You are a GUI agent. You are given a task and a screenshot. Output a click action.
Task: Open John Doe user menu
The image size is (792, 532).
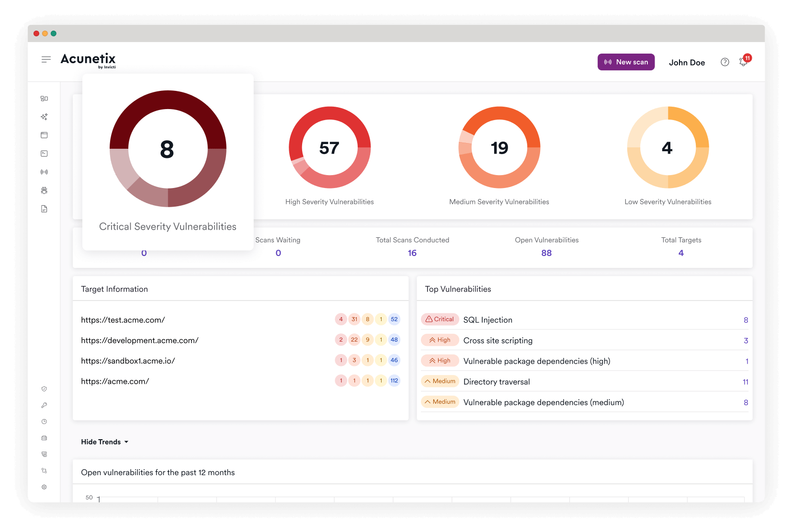[687, 63]
